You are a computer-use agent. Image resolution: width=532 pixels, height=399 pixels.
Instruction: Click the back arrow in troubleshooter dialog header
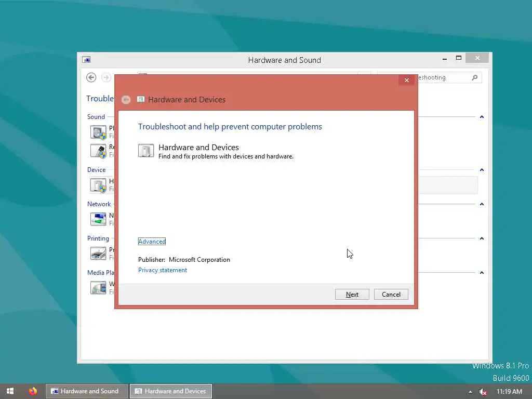click(x=126, y=99)
